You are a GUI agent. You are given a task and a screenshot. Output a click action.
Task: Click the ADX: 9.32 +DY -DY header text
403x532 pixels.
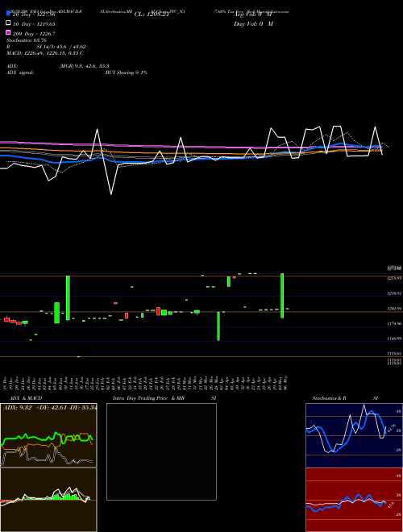click(x=50, y=408)
